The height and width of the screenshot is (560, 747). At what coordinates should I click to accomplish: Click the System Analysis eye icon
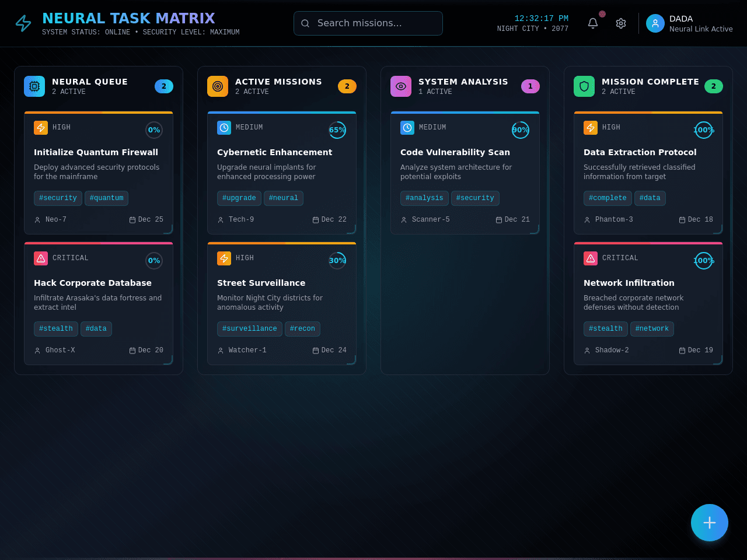coord(401,86)
